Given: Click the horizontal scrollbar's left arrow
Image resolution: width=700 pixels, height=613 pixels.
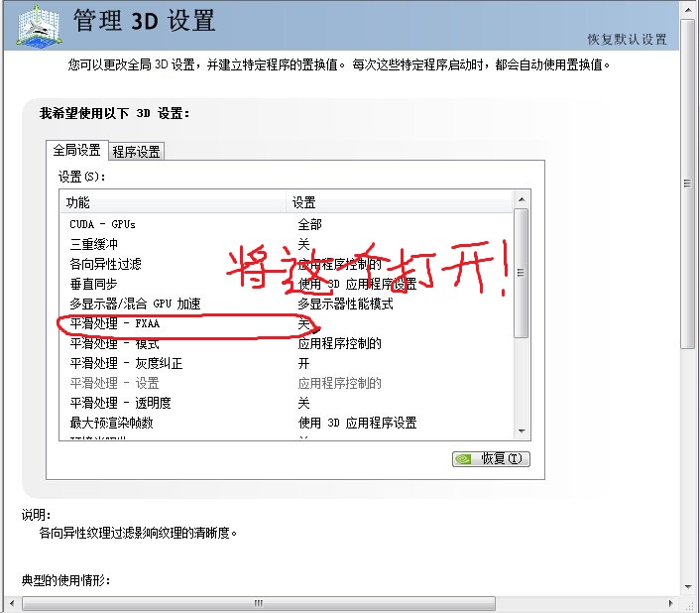Looking at the screenshot, I should coord(8,603).
